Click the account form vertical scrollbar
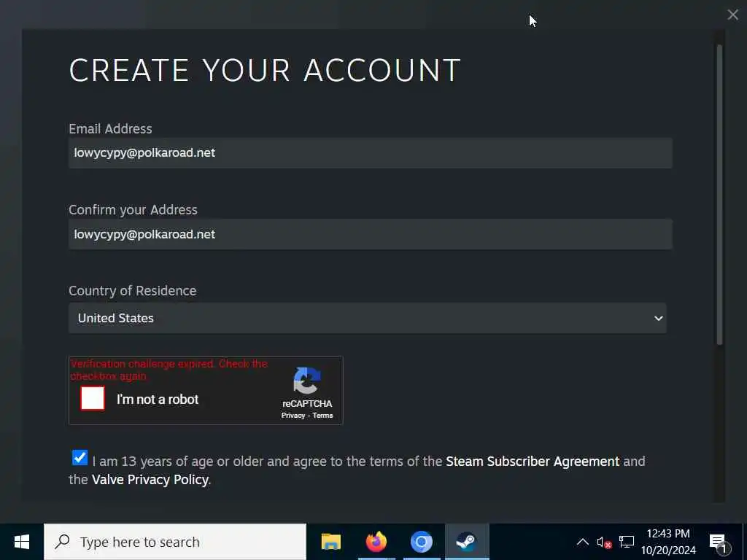This screenshot has width=747, height=560. pyautogui.click(x=719, y=194)
